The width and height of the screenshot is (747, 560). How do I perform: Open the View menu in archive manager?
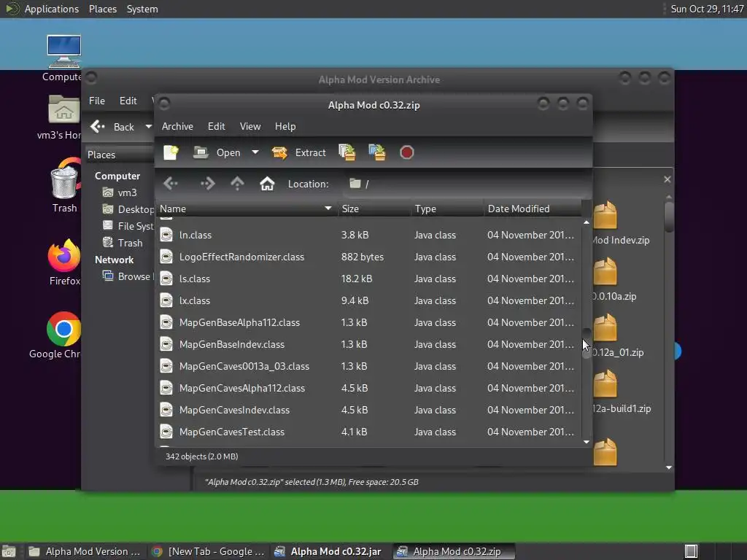[x=250, y=127]
